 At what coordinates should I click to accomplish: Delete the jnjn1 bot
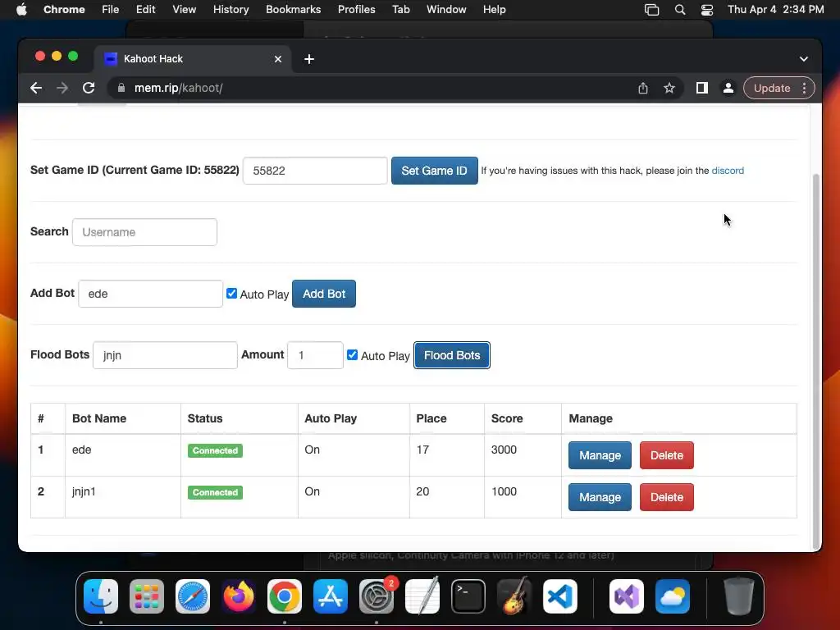[666, 497]
